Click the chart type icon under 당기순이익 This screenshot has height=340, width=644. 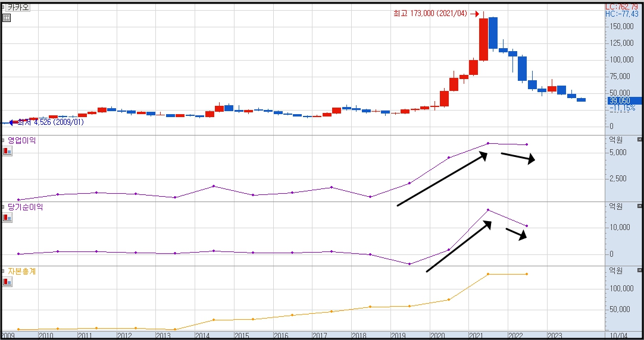(7, 218)
